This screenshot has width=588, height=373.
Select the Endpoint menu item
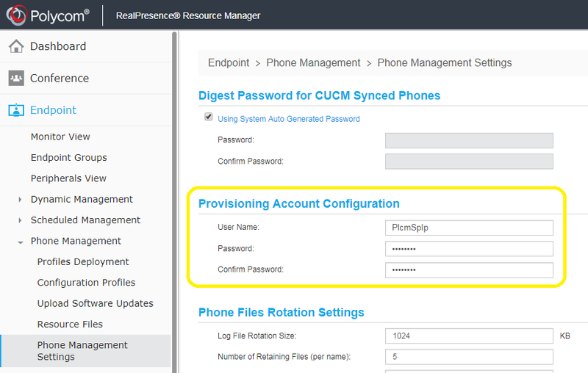click(53, 110)
